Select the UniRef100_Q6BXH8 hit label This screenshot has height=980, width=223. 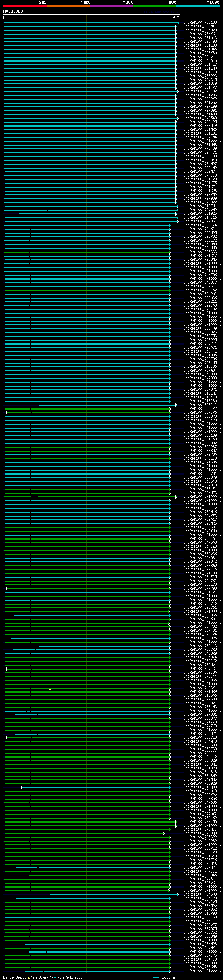click(x=200, y=967)
